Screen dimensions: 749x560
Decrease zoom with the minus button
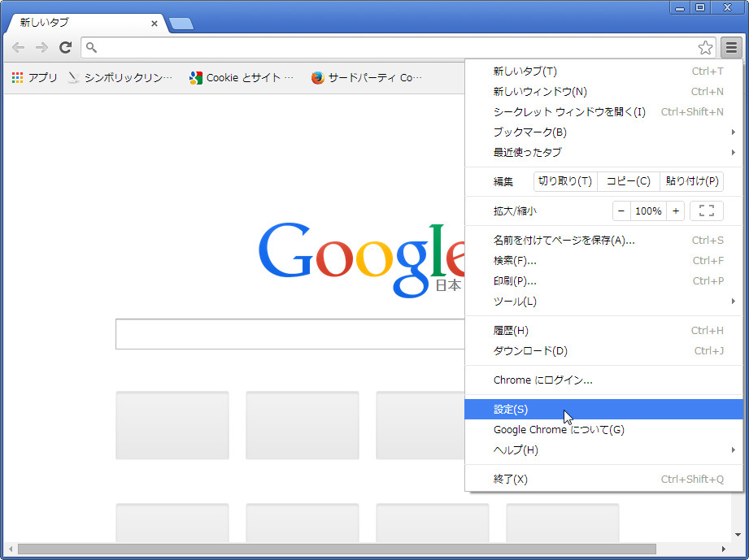tap(621, 211)
